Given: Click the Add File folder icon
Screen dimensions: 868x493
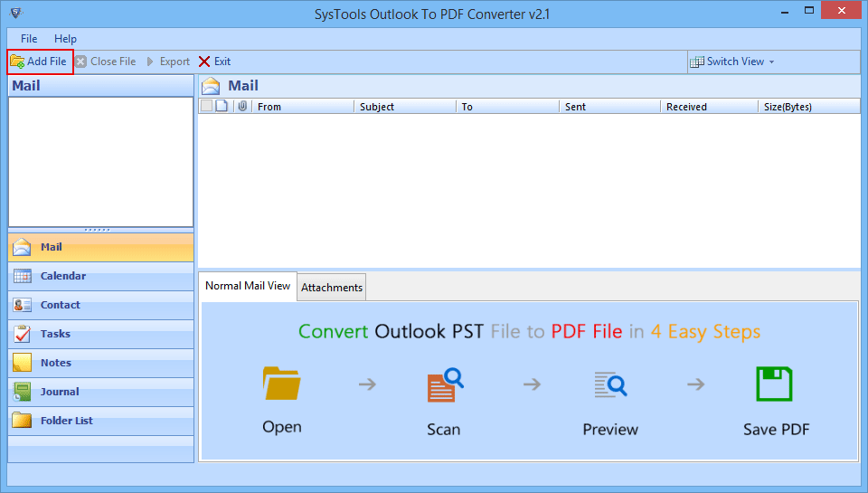Looking at the screenshot, I should tap(17, 62).
